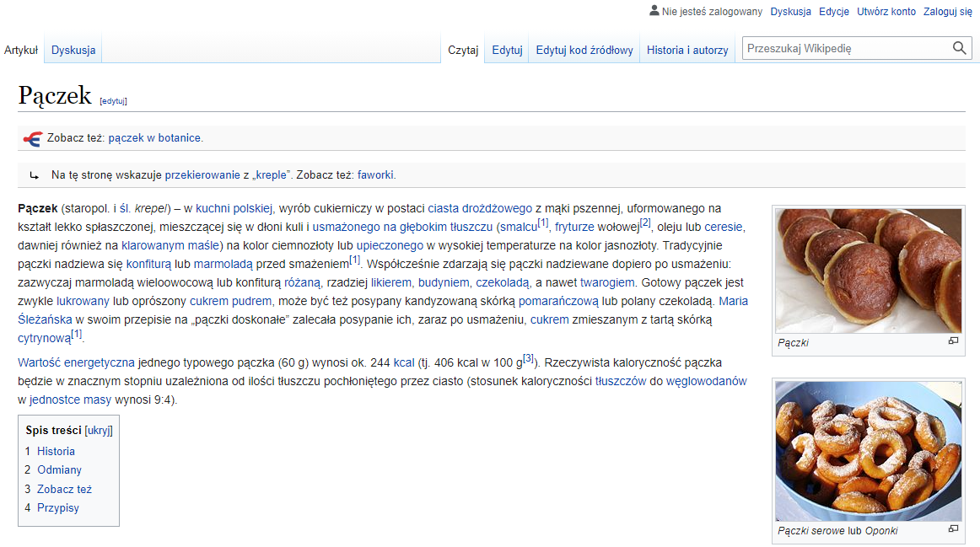Click the redirect arrow icon

(x=34, y=175)
